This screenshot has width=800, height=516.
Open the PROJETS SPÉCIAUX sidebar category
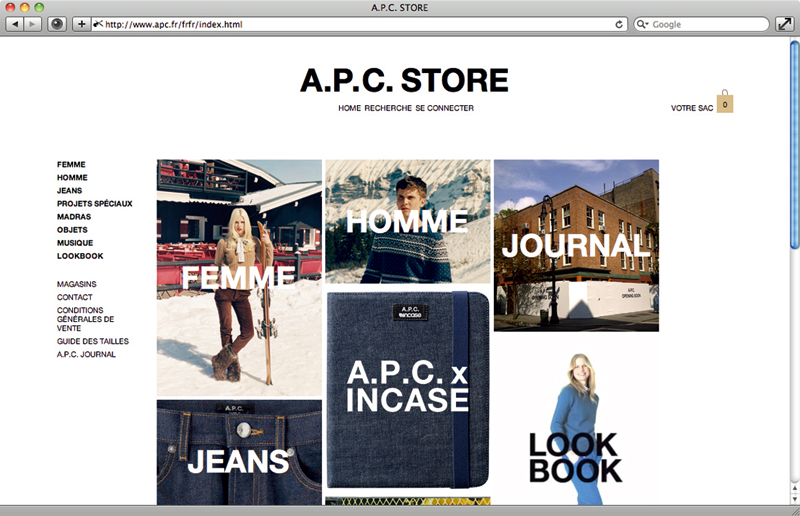point(94,204)
